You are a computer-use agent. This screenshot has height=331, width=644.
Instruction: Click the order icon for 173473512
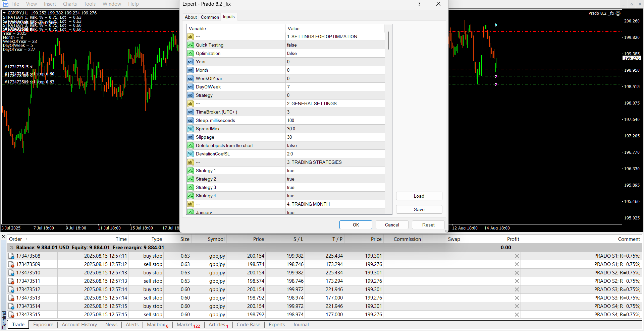pyautogui.click(x=11, y=289)
